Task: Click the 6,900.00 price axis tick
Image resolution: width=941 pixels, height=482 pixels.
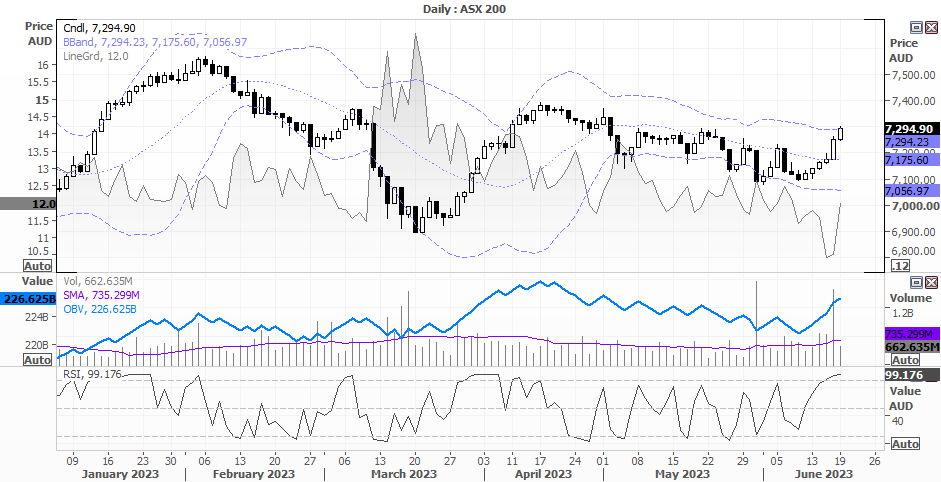Action: [913, 232]
